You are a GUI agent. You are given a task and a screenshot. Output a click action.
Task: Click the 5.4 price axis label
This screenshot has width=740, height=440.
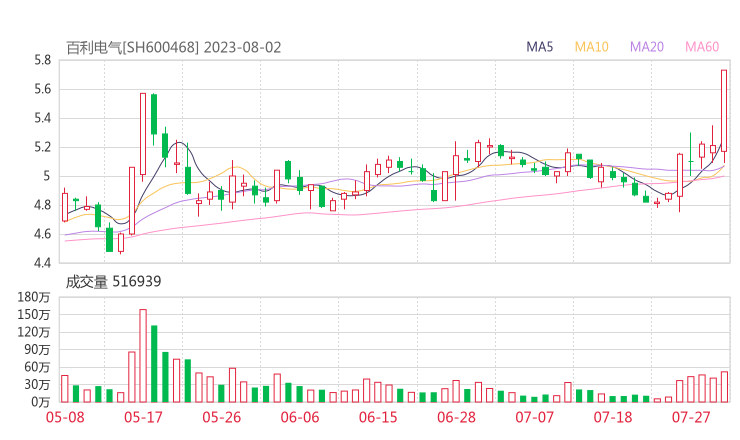tap(42, 118)
